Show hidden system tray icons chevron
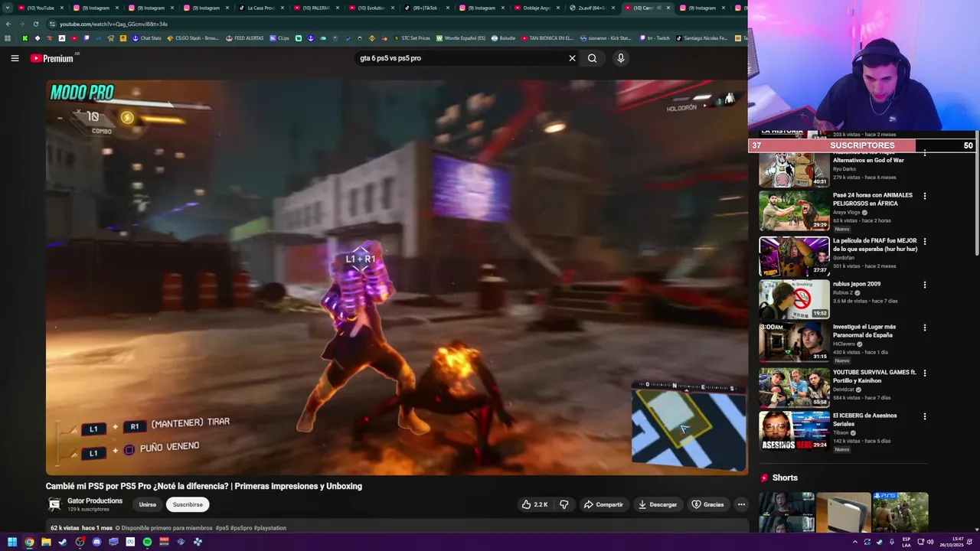The width and height of the screenshot is (980, 551). pos(855,542)
